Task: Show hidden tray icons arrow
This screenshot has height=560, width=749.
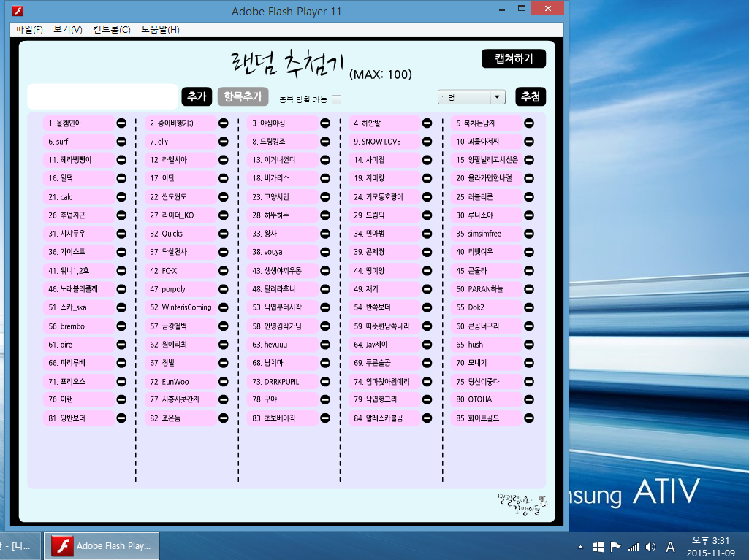Action: (580, 547)
